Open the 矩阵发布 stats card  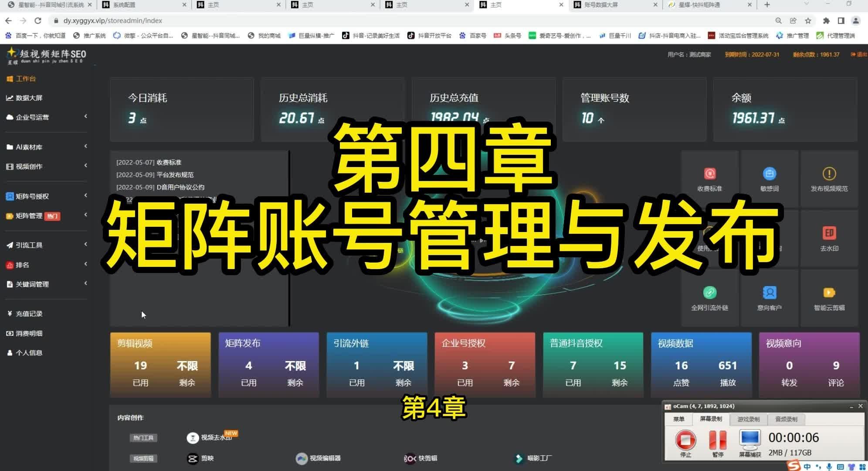pyautogui.click(x=268, y=365)
